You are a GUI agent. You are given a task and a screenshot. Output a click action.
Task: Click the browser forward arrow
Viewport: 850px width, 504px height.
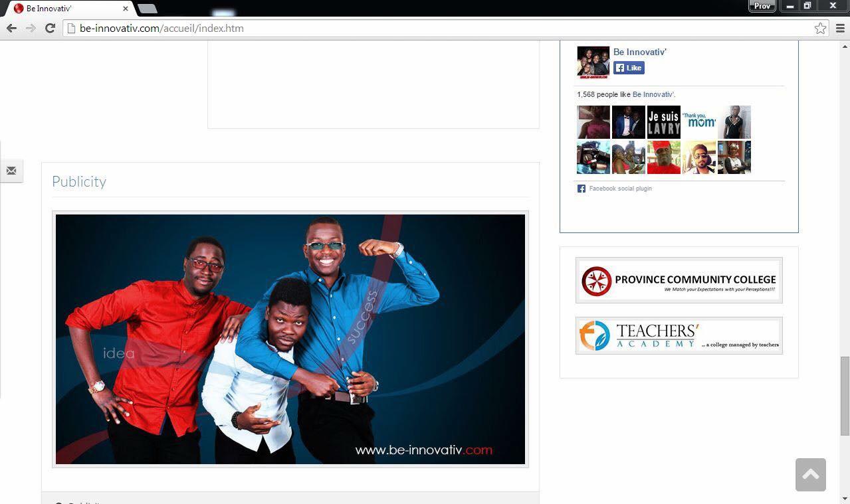31,28
